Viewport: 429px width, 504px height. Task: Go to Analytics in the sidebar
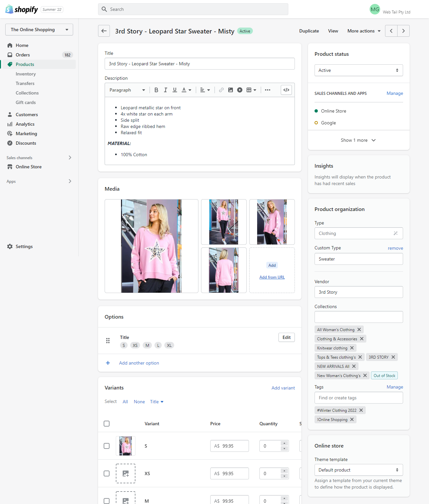[25, 124]
